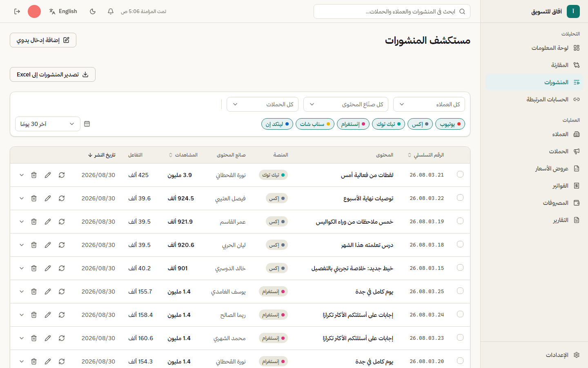Delete the توصيات نهاية الأسبوع post
The image size is (588, 368).
[34, 198]
